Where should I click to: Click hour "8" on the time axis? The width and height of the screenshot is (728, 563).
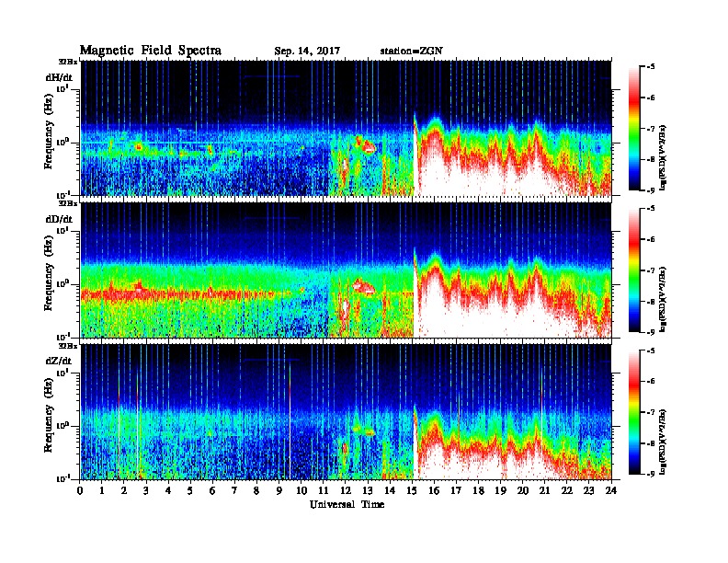pos(256,490)
